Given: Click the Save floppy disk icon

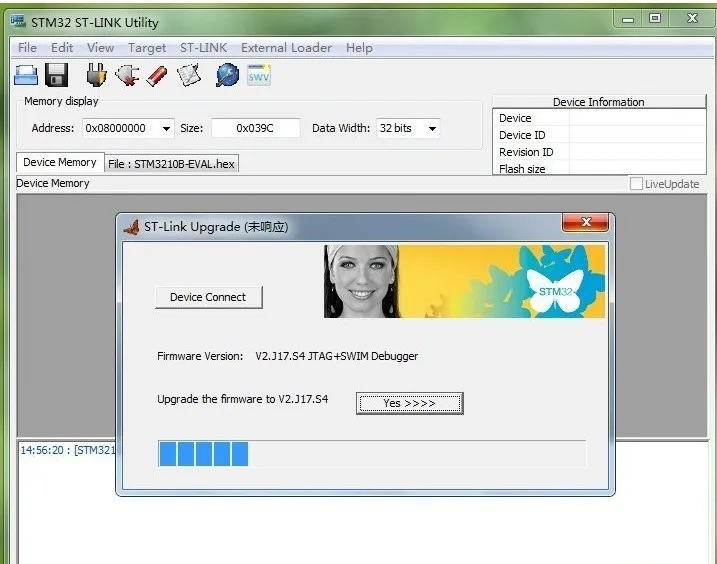Looking at the screenshot, I should [56, 75].
